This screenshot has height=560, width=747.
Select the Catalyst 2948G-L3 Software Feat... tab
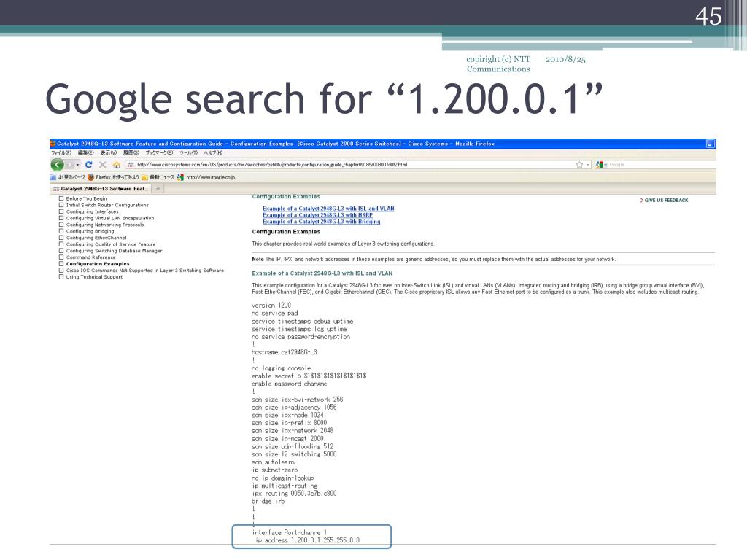[101, 189]
